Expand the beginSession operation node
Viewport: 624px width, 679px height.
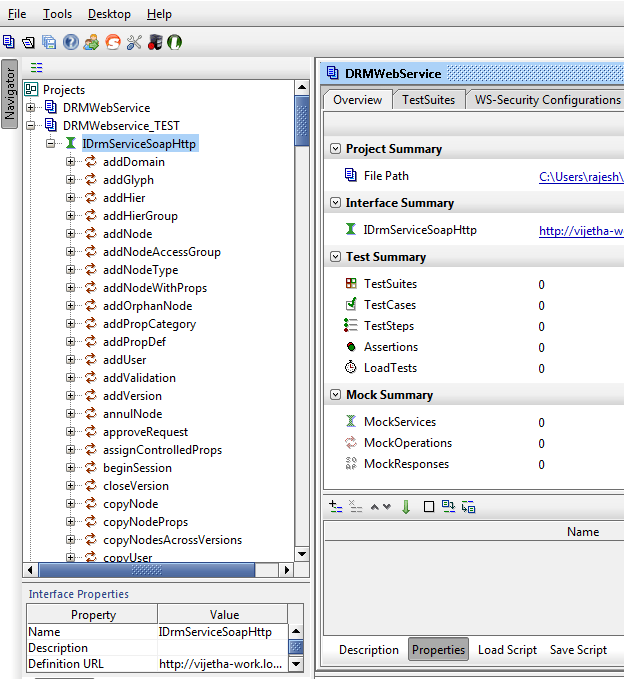pyautogui.click(x=71, y=468)
